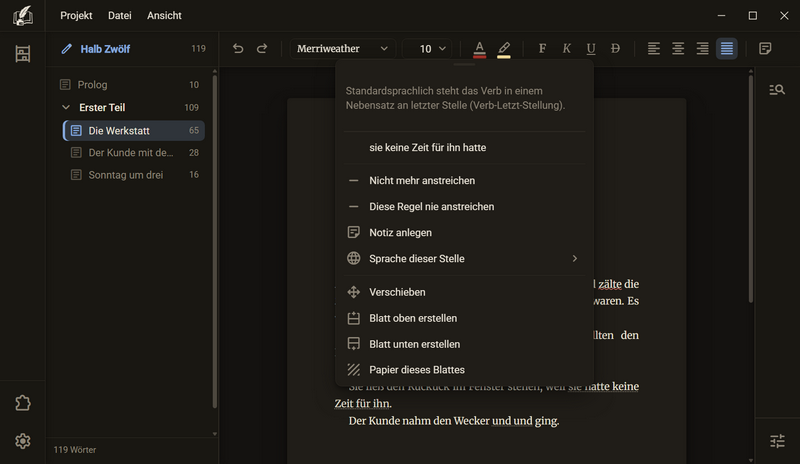The image size is (800, 464).
Task: Click the Prolog sheet icon
Action: (65, 85)
